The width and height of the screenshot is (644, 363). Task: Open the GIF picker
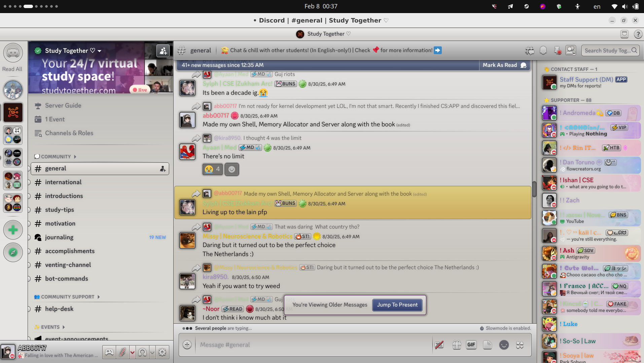click(x=471, y=345)
